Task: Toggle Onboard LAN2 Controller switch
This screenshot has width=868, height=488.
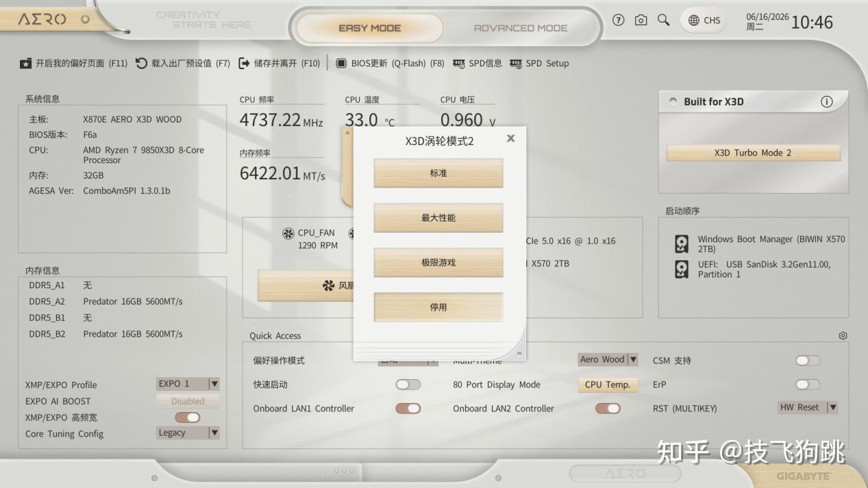Action: click(x=608, y=409)
